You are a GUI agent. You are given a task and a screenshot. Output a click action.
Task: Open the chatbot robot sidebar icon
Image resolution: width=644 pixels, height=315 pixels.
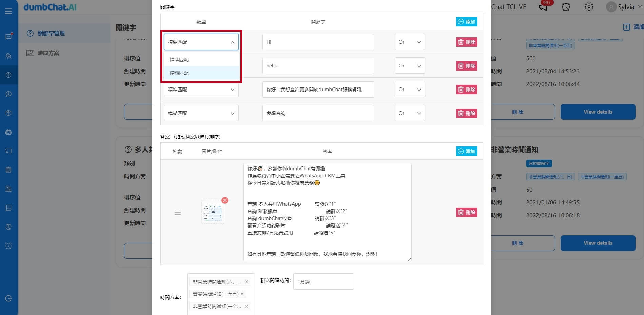tap(8, 132)
